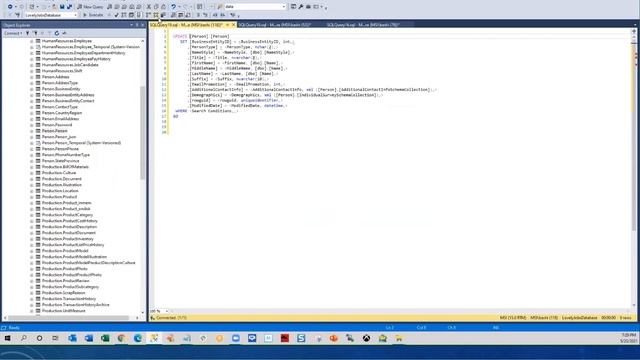
Task: Select Production.Document table
Action: click(x=62, y=179)
